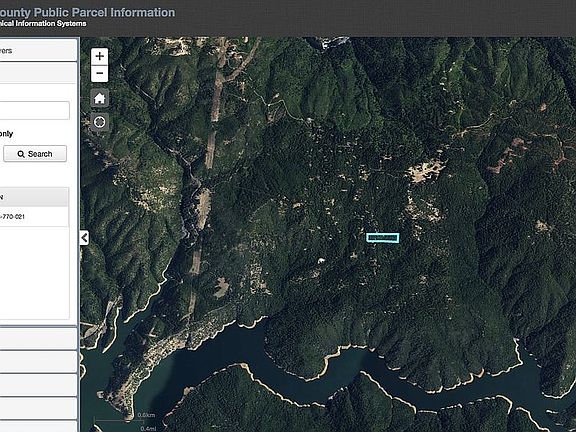
Task: Click the results table header ending in N
Action: [34, 197]
